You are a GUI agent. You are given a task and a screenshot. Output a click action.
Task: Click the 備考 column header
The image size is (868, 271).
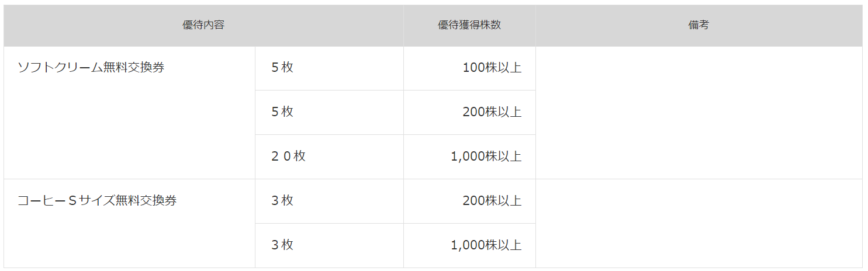[x=698, y=26]
